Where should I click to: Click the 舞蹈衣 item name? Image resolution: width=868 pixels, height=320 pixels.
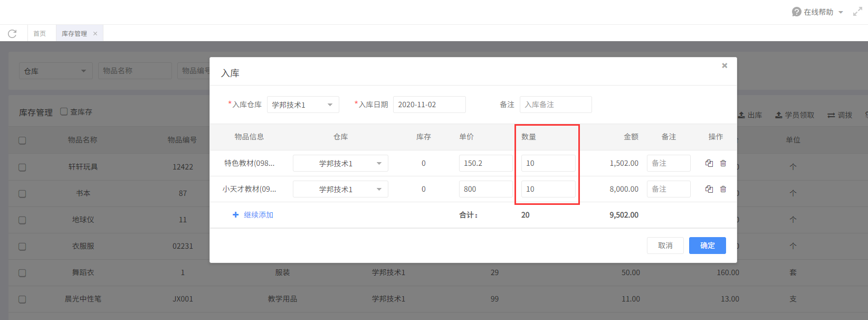(x=83, y=272)
